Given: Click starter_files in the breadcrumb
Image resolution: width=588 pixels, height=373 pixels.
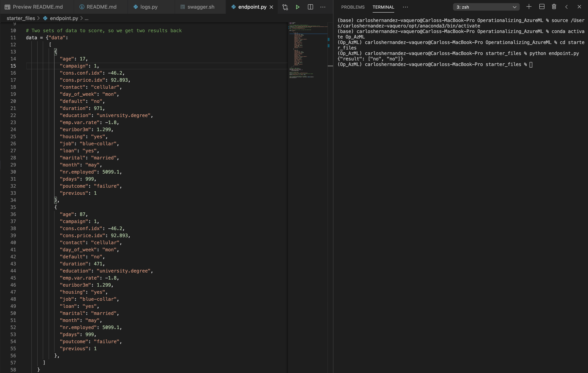Looking at the screenshot, I should click(x=21, y=18).
